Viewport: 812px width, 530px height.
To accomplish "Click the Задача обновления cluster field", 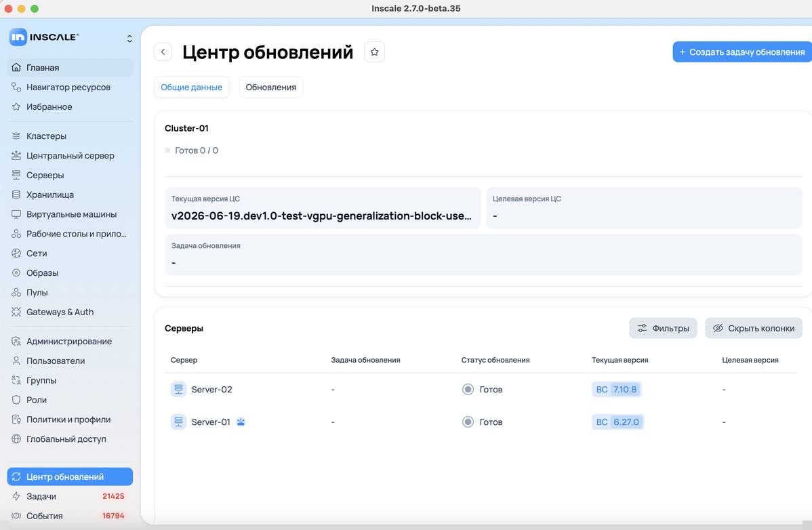I will (483, 255).
